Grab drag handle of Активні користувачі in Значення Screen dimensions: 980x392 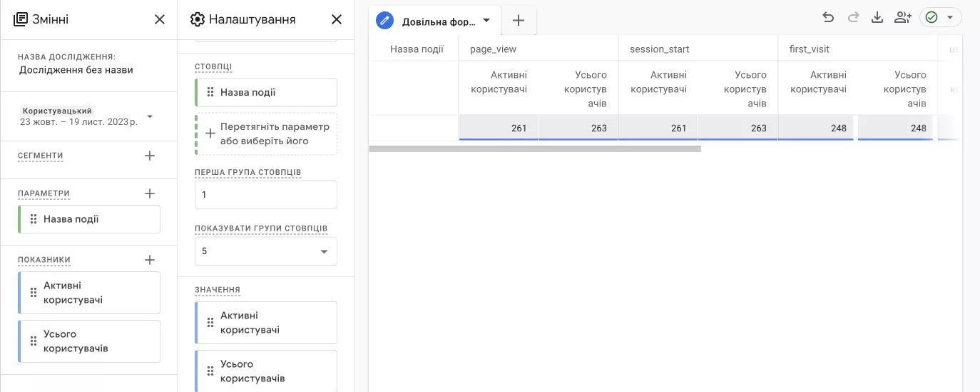pyautogui.click(x=210, y=323)
